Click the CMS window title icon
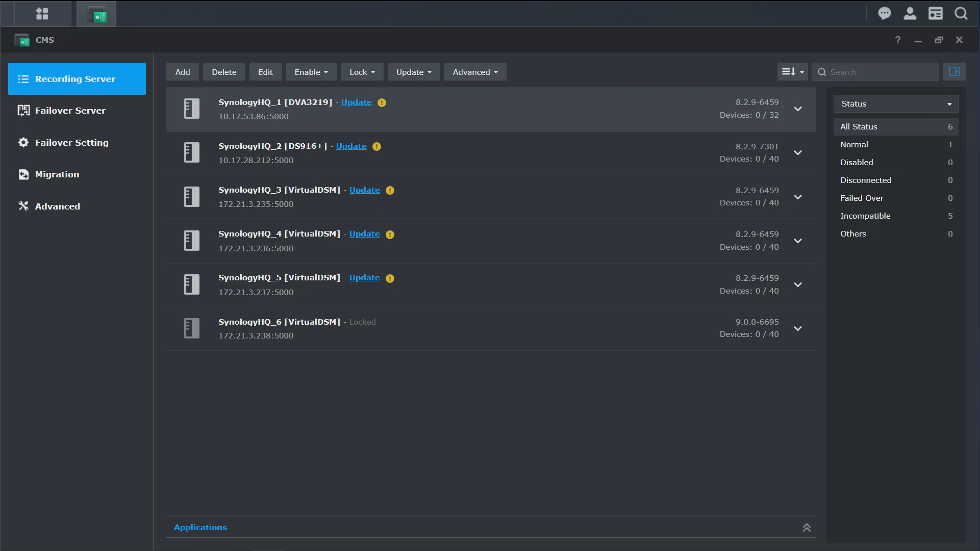The width and height of the screenshot is (980, 551). (x=22, y=40)
